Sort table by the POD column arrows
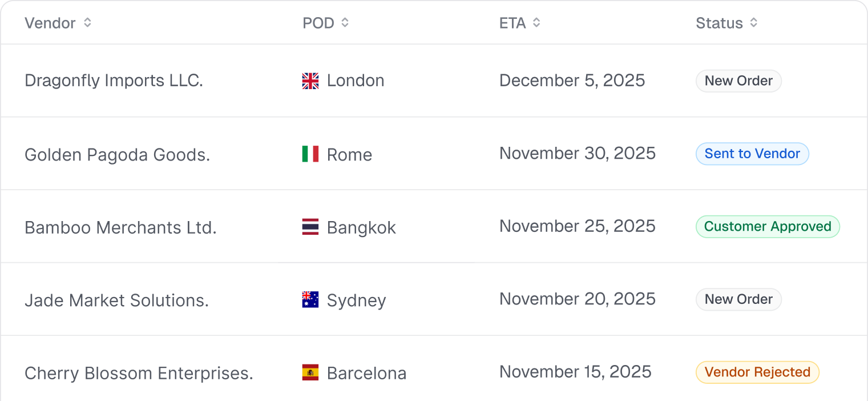This screenshot has width=868, height=401. coord(345,23)
